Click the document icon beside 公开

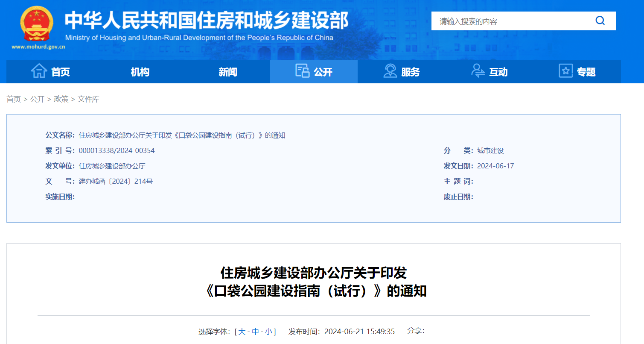coord(302,71)
